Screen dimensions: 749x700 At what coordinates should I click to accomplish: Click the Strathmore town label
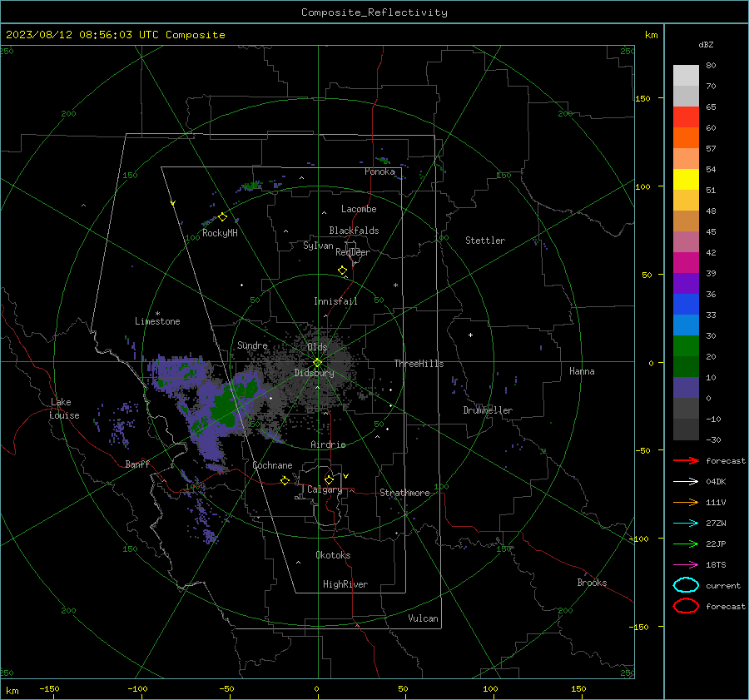[x=404, y=493]
